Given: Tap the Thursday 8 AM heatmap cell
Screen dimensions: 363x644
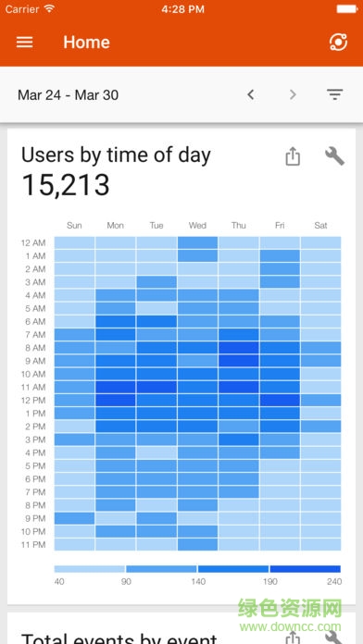Looking at the screenshot, I should click(x=239, y=348).
